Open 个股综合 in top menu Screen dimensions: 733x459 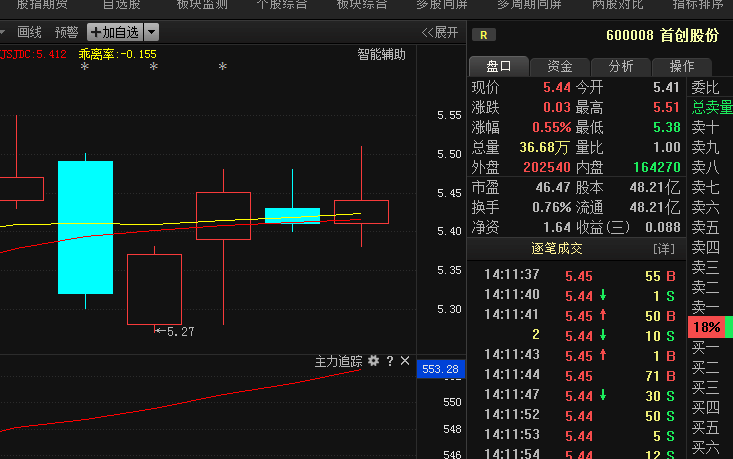[x=282, y=5]
